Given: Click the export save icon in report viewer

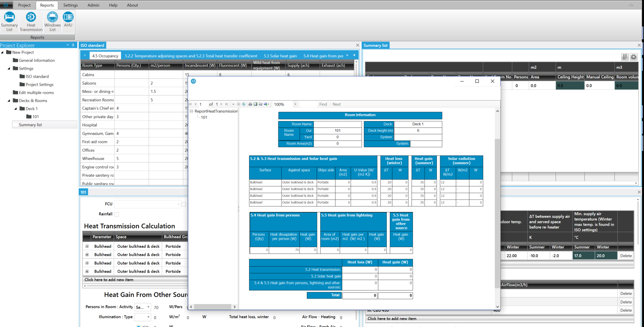Looking at the screenshot, I should (266, 104).
